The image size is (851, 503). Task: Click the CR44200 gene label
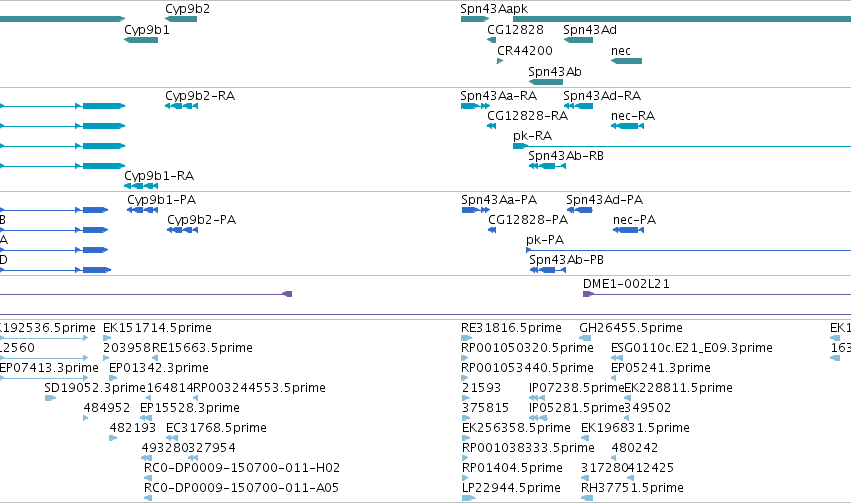point(525,50)
